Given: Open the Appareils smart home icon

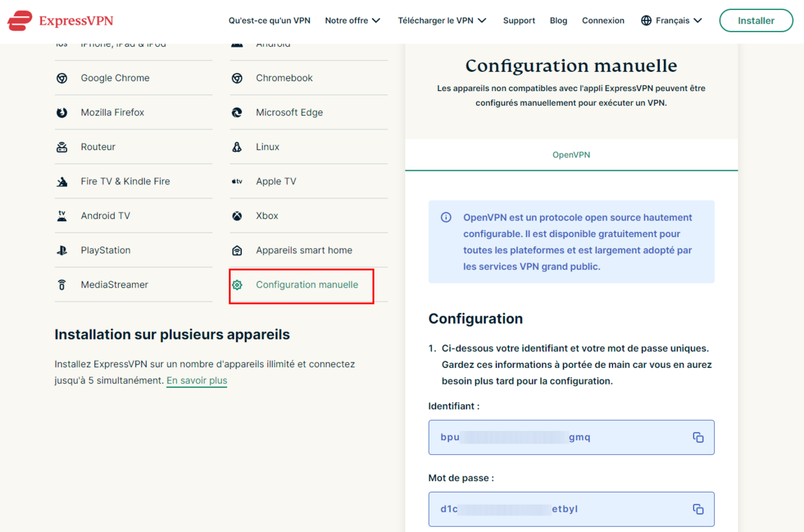Looking at the screenshot, I should (x=237, y=251).
